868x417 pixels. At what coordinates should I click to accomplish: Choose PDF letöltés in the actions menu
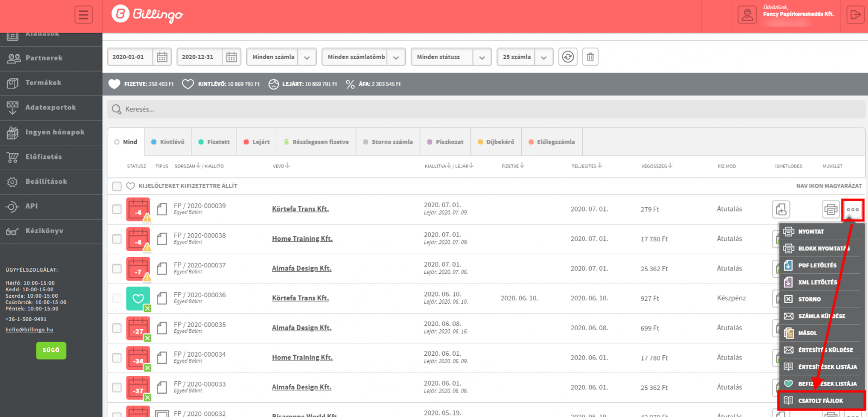[821, 266]
